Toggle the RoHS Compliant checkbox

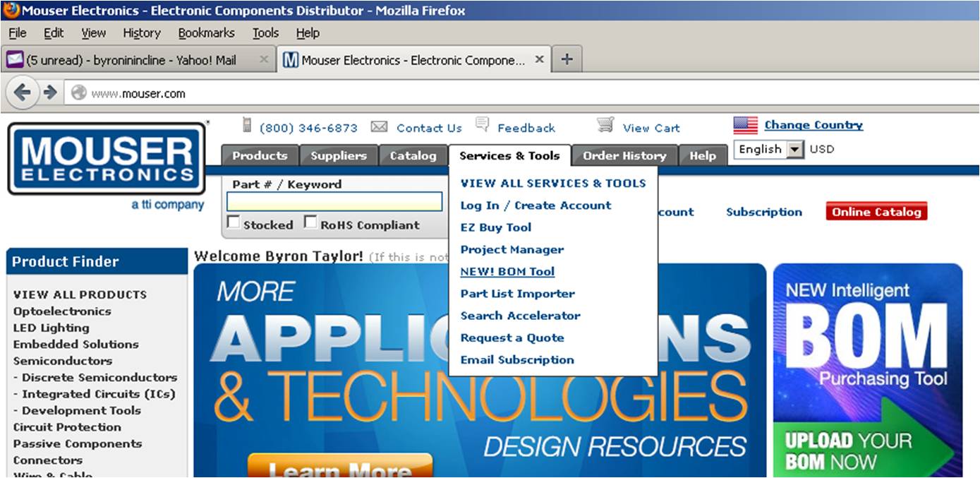[x=310, y=222]
